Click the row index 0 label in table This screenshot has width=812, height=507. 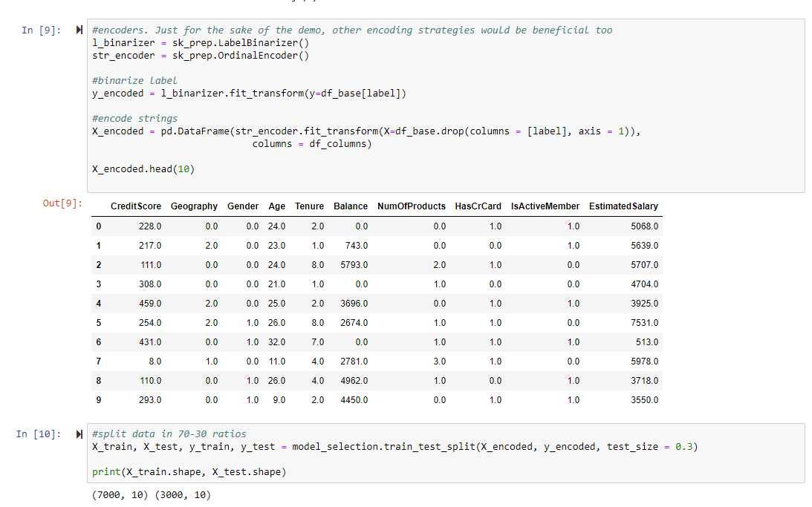click(x=98, y=226)
